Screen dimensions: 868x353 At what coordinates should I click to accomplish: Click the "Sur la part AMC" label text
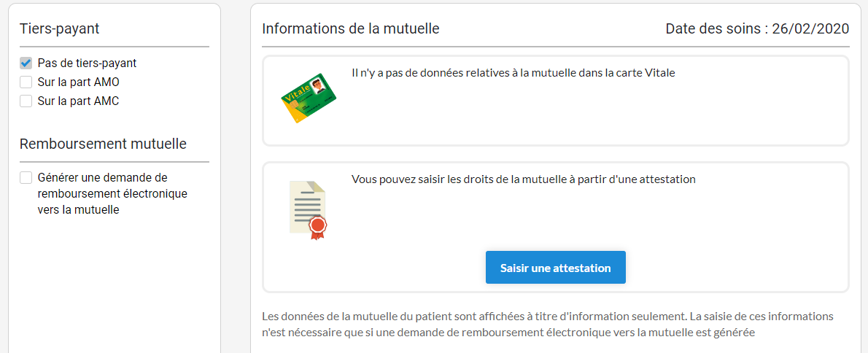point(78,101)
